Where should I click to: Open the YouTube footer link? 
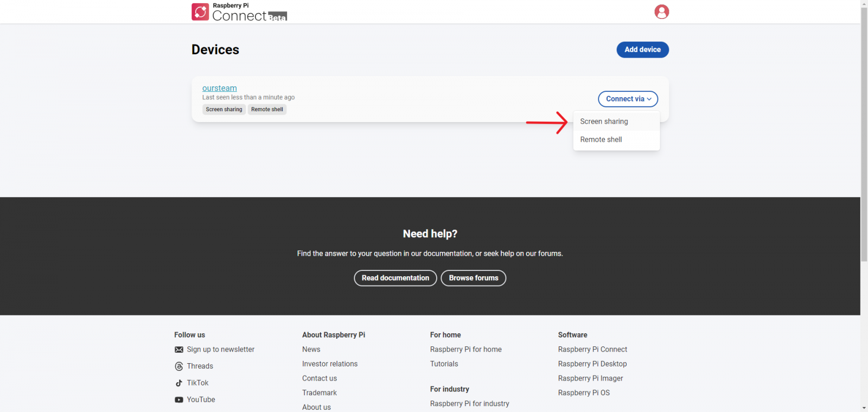click(201, 400)
